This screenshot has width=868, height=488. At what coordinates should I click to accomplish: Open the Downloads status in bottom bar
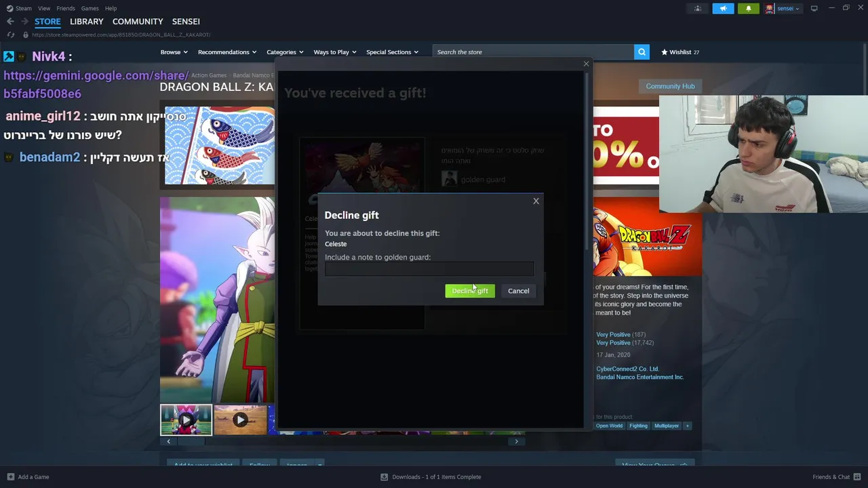430,477
